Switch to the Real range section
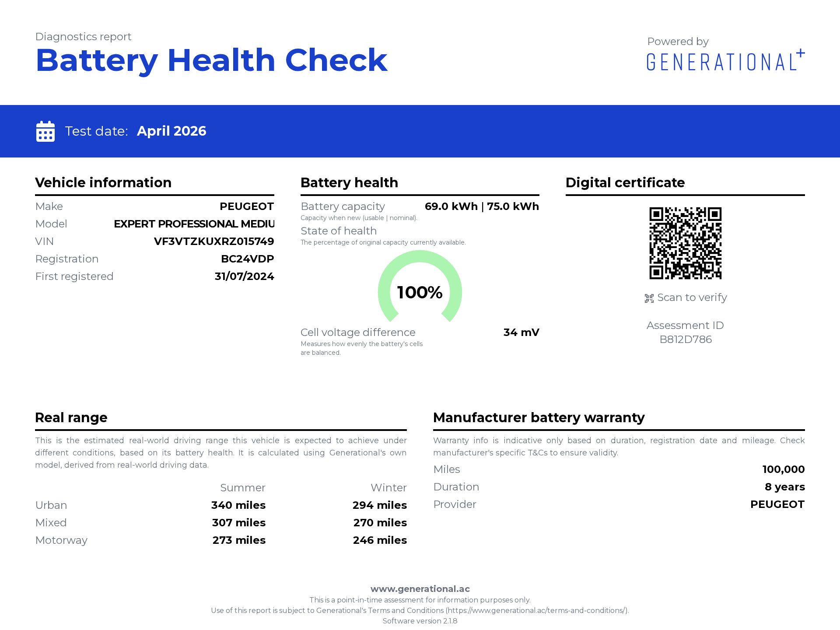 [x=71, y=418]
